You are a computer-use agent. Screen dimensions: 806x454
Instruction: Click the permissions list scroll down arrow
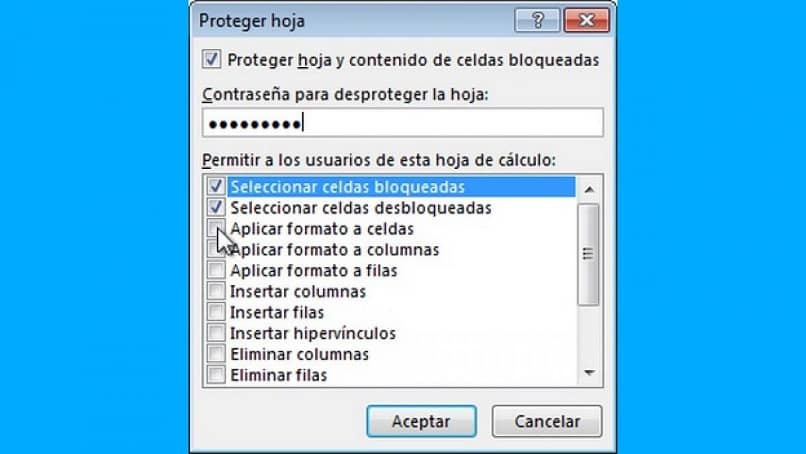(589, 372)
